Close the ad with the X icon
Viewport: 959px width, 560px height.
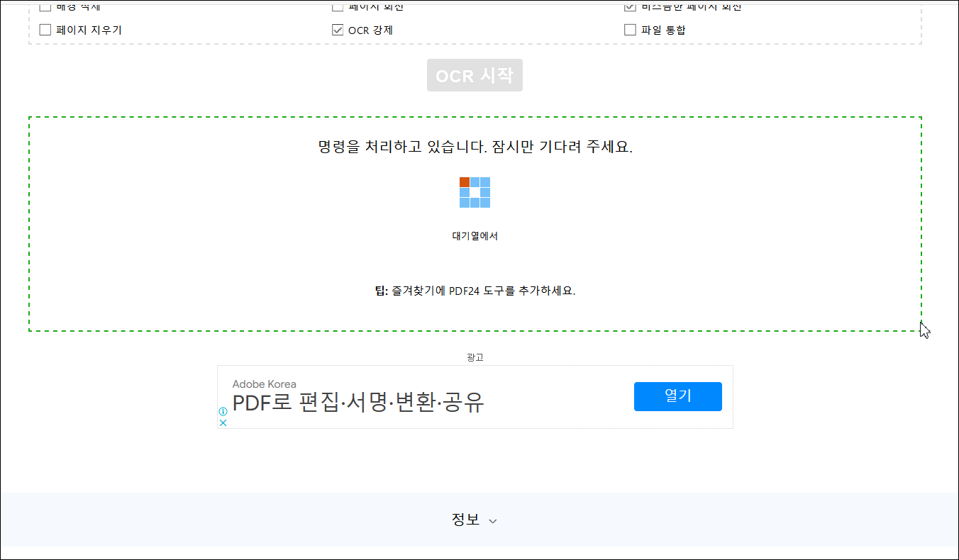[x=223, y=422]
